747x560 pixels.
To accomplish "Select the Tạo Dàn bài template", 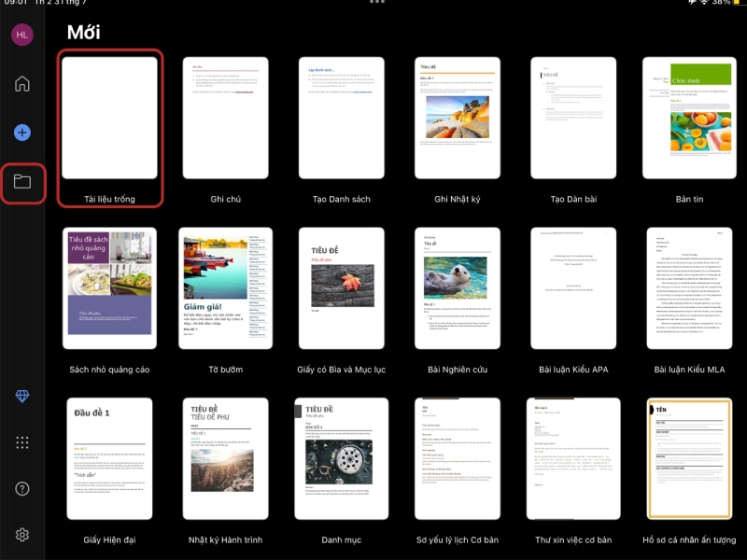I will tap(573, 119).
